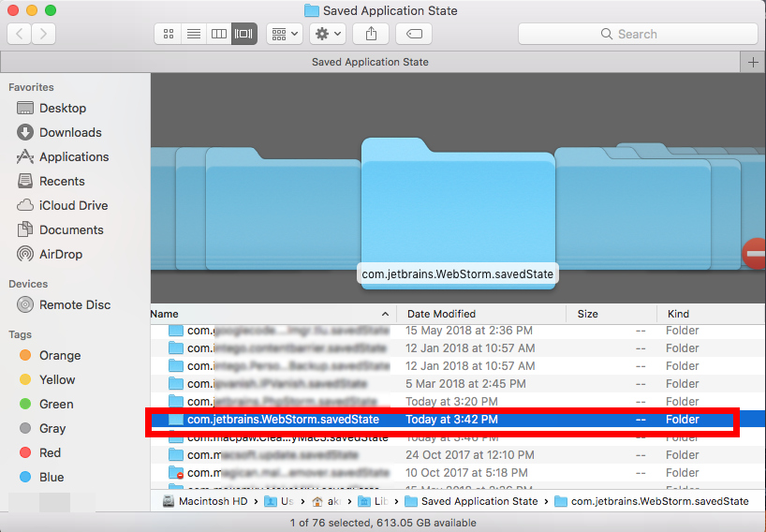
Task: Open Applications in the sidebar
Action: pyautogui.click(x=74, y=157)
